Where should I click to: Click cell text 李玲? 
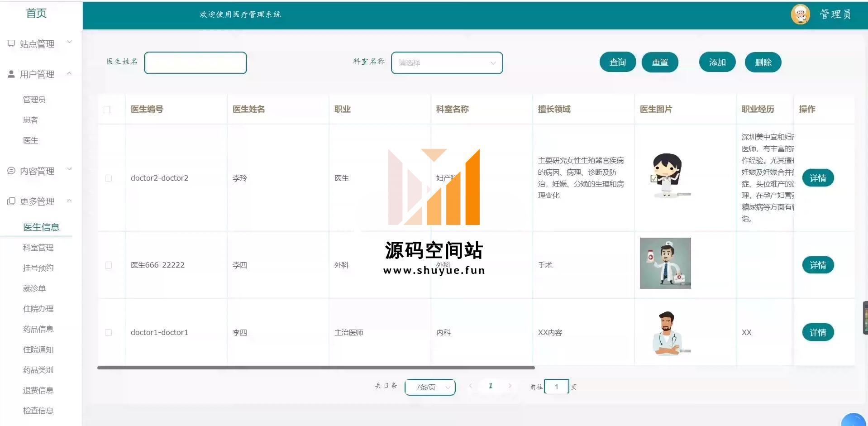tap(240, 178)
